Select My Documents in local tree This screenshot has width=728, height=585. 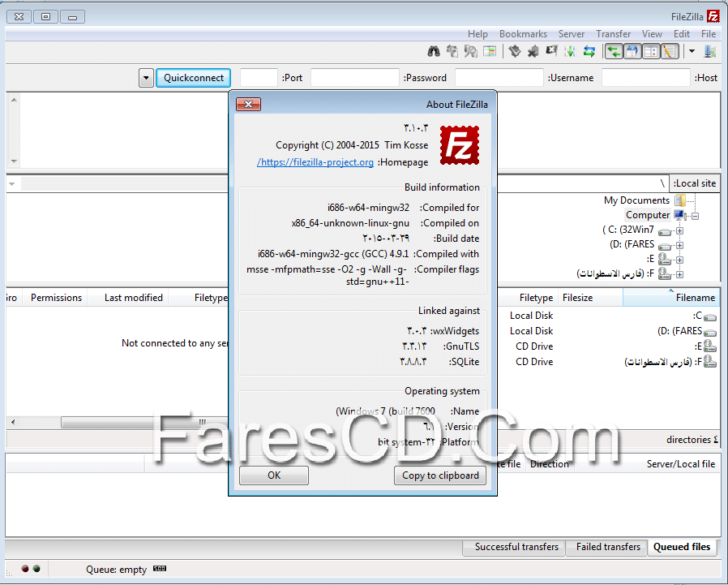click(x=636, y=200)
